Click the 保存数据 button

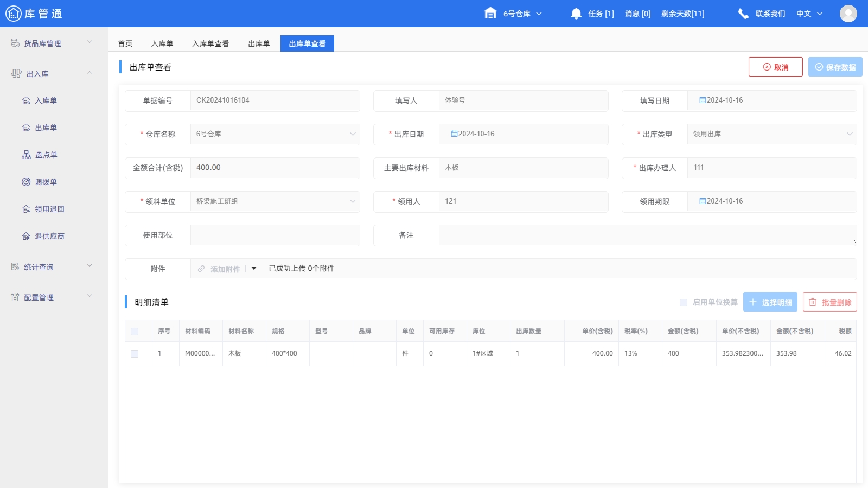[835, 67]
